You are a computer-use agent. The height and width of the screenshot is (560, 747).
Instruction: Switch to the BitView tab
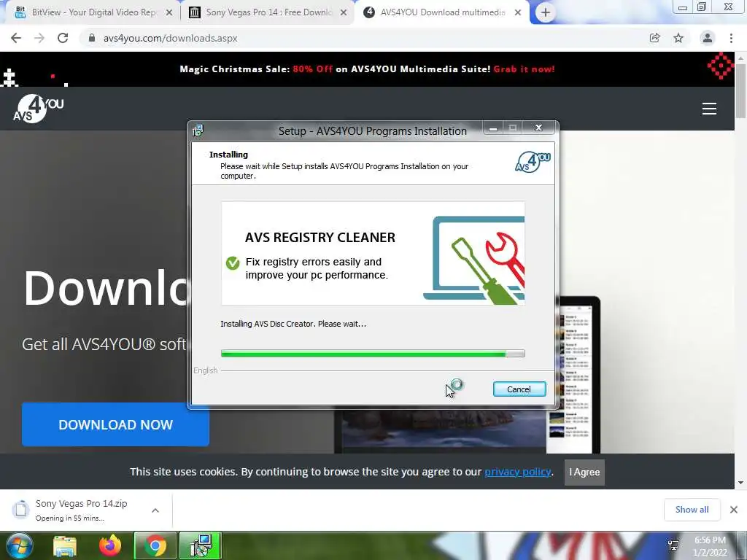pyautogui.click(x=93, y=12)
